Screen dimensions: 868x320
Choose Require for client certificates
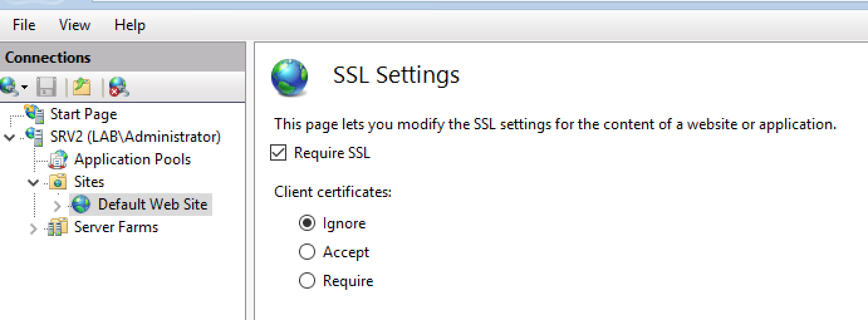click(307, 281)
